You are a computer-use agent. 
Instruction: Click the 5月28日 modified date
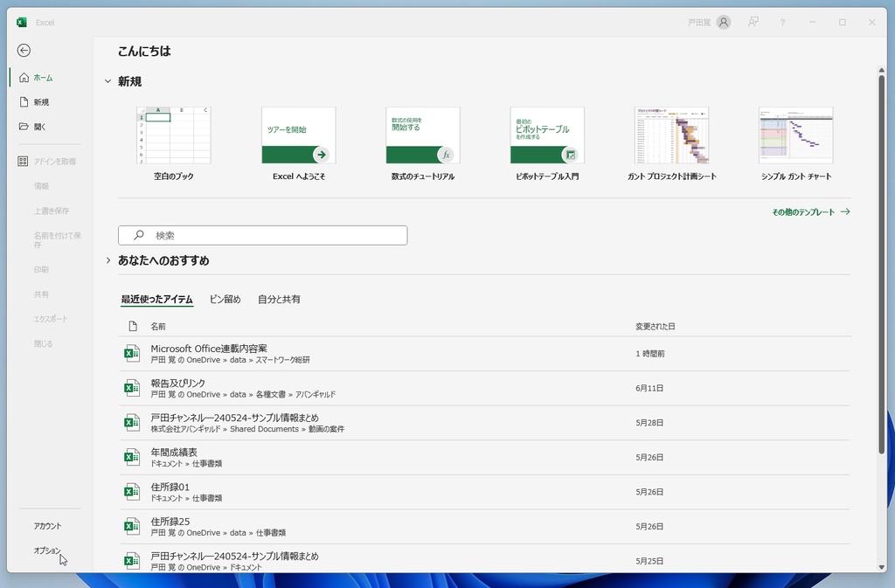pos(649,423)
